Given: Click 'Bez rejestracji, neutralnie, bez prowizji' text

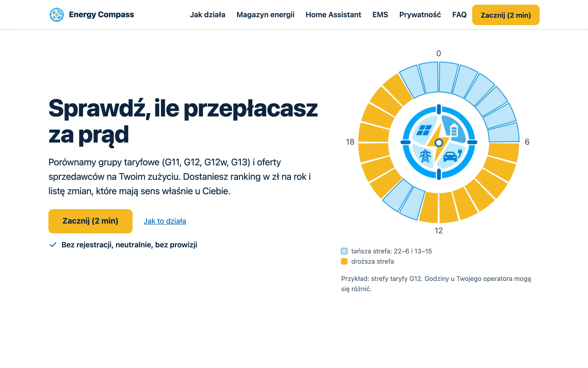Looking at the screenshot, I should [x=129, y=245].
